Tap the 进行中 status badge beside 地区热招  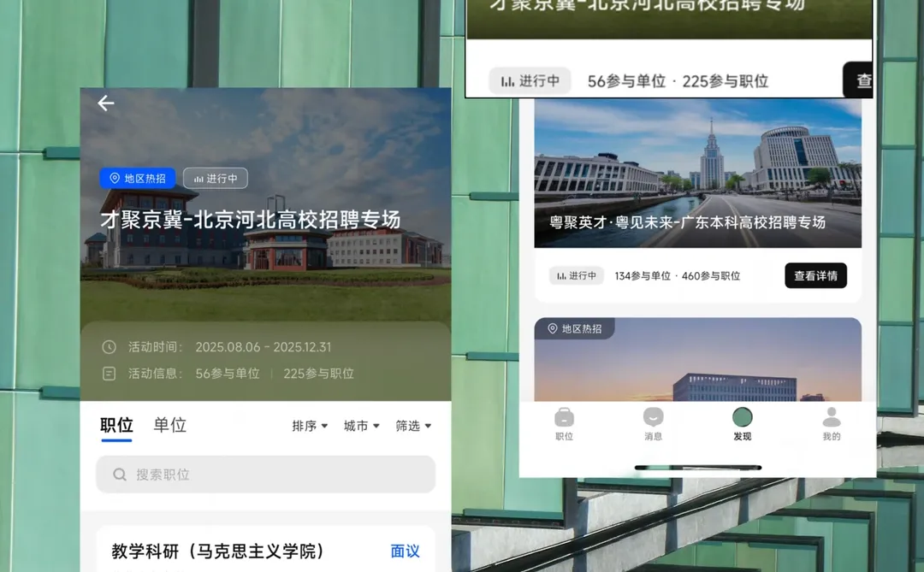(215, 179)
